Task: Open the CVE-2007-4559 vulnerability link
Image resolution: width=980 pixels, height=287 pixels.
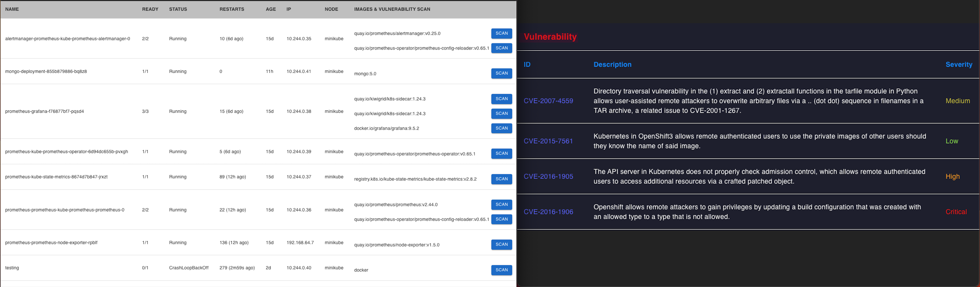Action: click(x=548, y=101)
